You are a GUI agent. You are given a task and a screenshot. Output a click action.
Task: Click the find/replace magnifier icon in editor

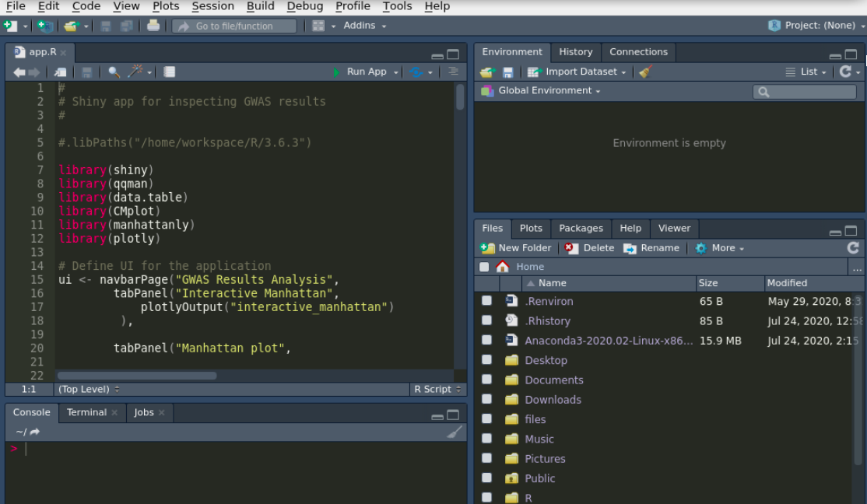tap(114, 72)
